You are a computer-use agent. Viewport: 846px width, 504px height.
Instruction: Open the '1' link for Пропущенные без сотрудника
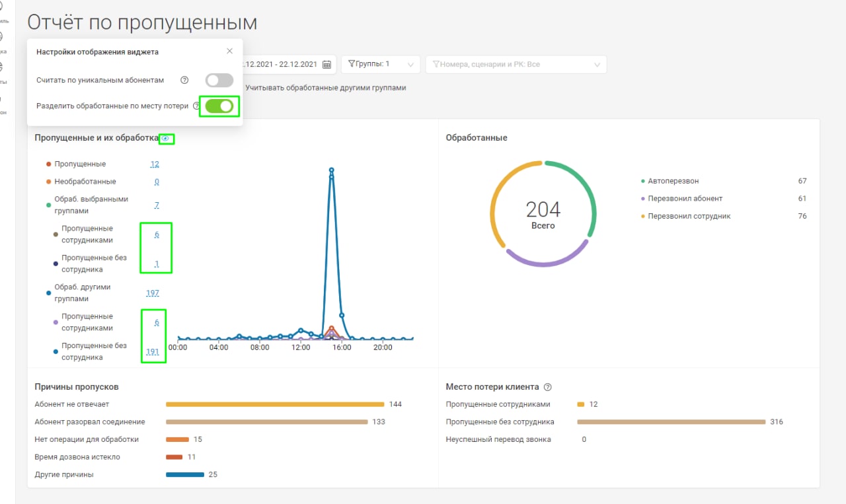coord(157,264)
